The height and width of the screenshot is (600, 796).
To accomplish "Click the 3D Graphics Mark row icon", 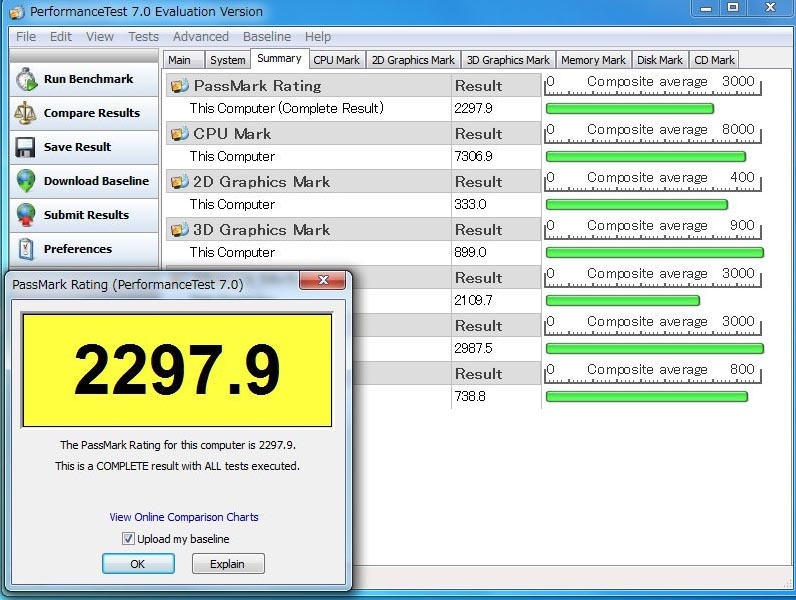I will tap(179, 230).
